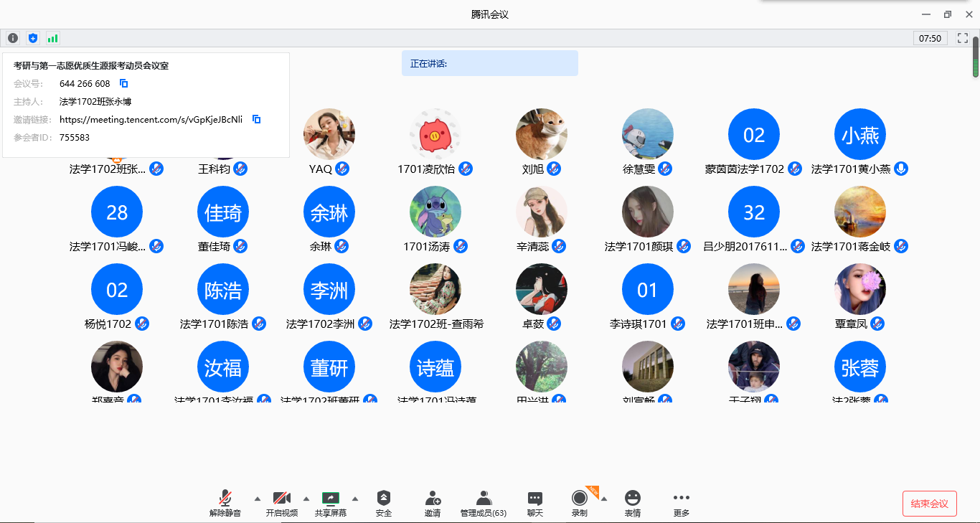Expand audio options arrow beside 解除静音
980x523 pixels.
[257, 499]
